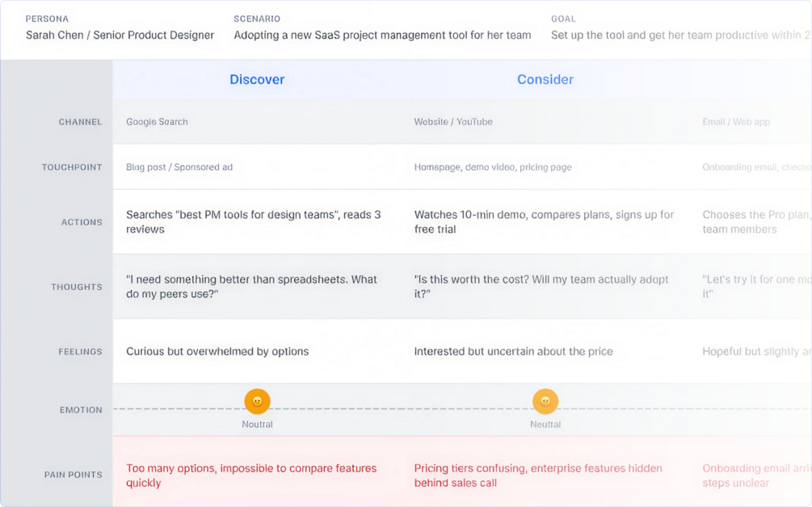The width and height of the screenshot is (812, 507).
Task: Click the PAIN POINTS row label
Action: click(x=73, y=475)
